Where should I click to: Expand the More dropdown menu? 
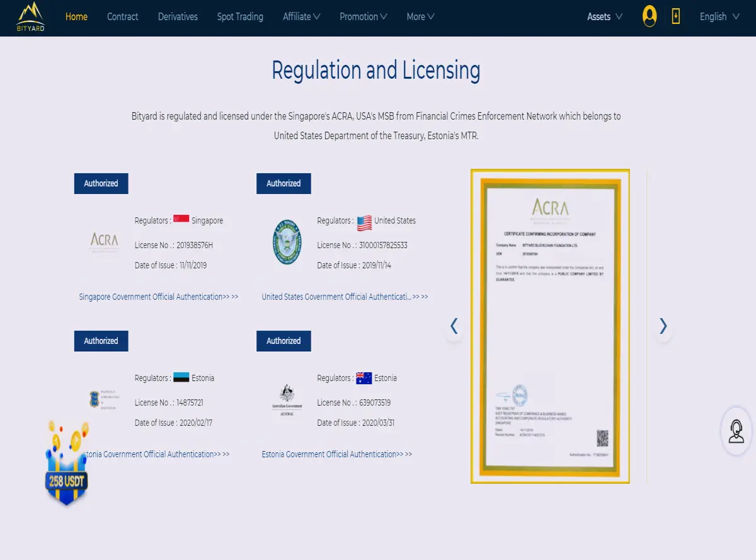pyautogui.click(x=420, y=17)
